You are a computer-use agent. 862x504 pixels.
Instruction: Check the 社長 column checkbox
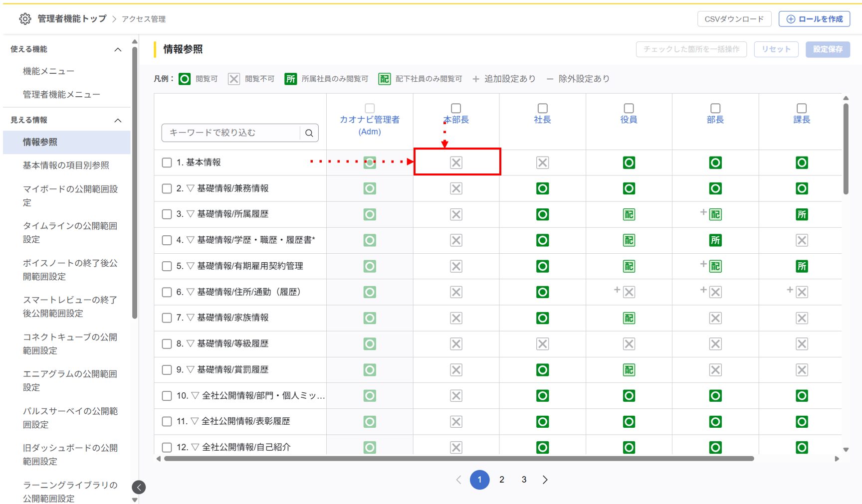coord(542,108)
